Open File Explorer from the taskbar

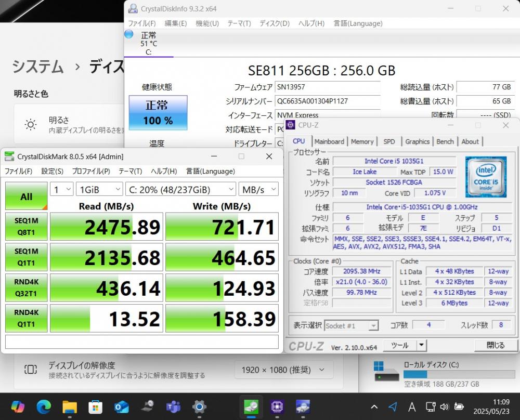point(69,406)
